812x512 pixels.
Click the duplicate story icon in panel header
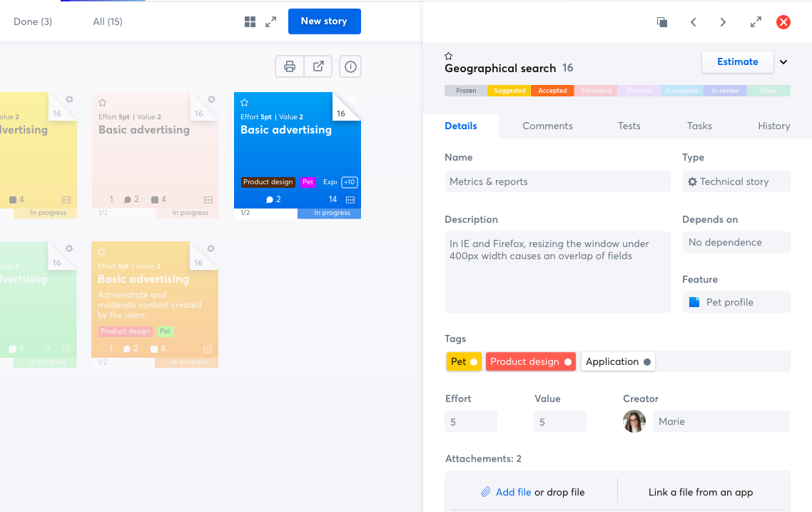click(x=662, y=22)
